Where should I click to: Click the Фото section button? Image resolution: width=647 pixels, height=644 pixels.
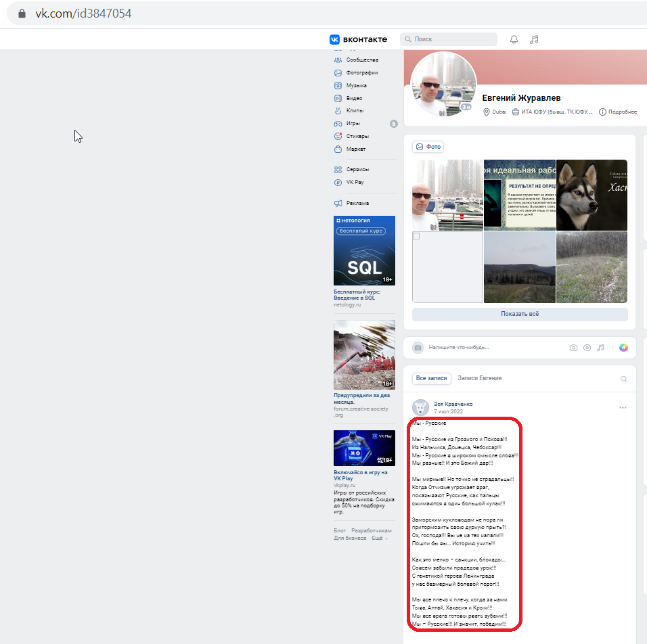click(x=428, y=147)
